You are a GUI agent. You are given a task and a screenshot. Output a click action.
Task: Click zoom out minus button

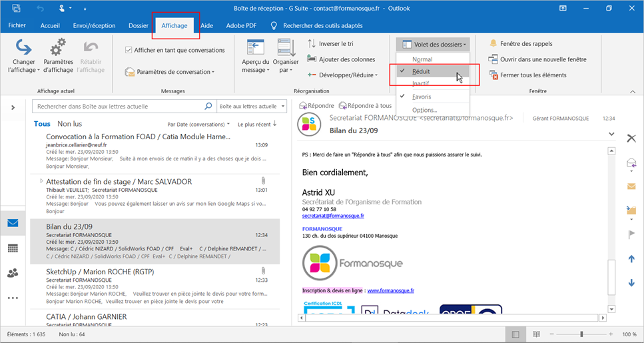tap(551, 334)
